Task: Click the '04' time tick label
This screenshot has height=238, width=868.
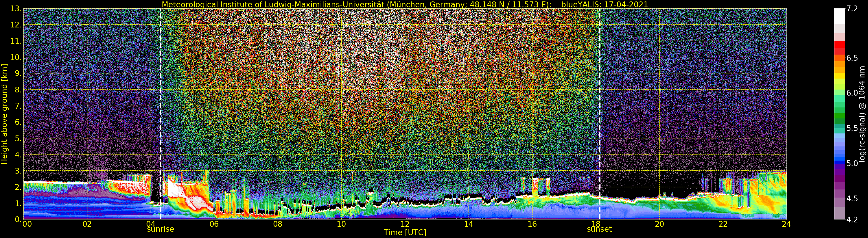Action: (151, 224)
